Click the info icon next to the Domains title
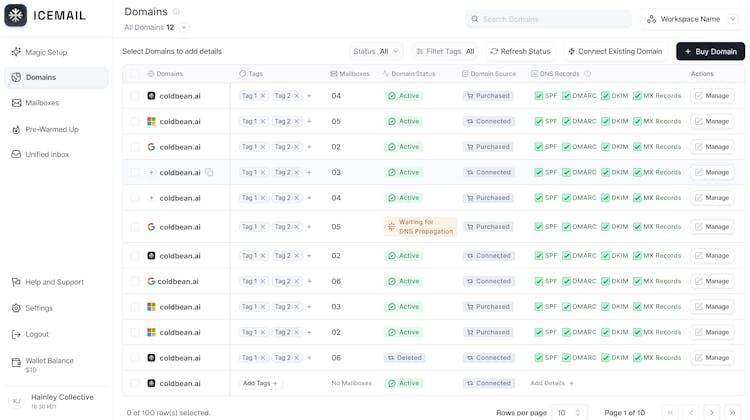This screenshot has height=420, width=750. [x=177, y=12]
